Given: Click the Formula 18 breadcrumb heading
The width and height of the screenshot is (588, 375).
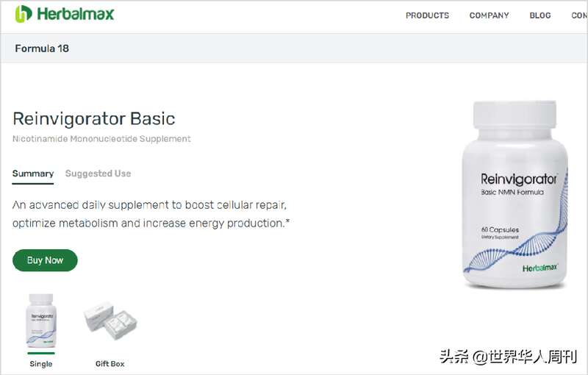Looking at the screenshot, I should (x=42, y=49).
